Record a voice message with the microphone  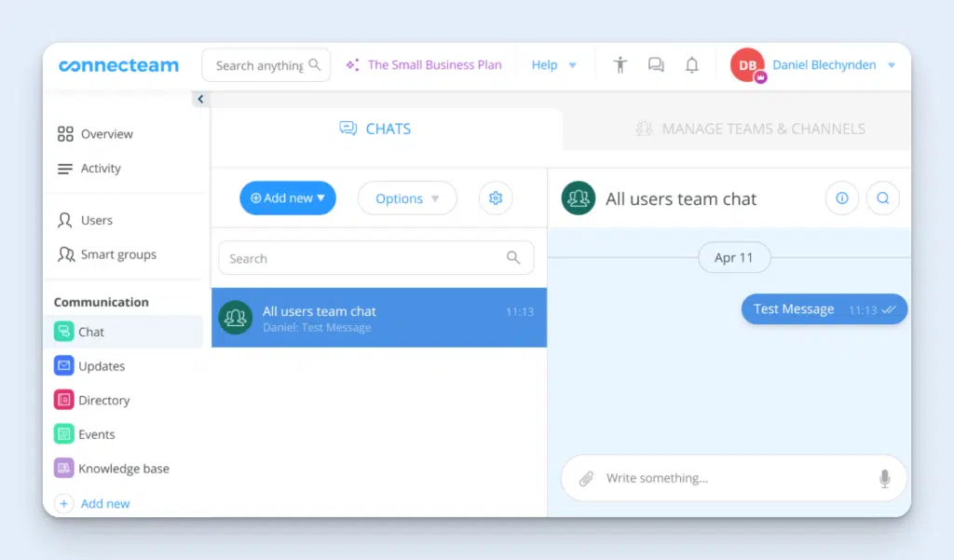pyautogui.click(x=884, y=479)
